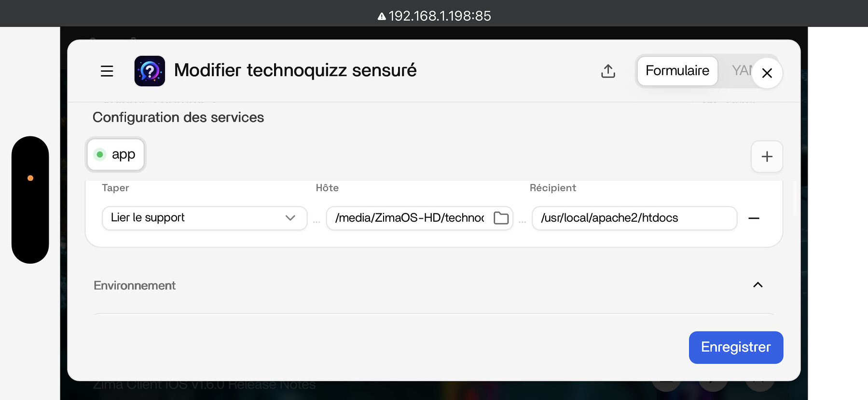Screen dimensions: 868x400
Task: Click the dropdown chevron in Taper field
Action: click(x=290, y=218)
